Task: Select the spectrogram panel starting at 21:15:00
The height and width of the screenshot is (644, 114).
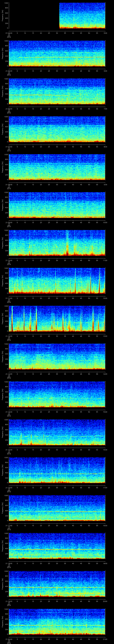Action: 57,432
